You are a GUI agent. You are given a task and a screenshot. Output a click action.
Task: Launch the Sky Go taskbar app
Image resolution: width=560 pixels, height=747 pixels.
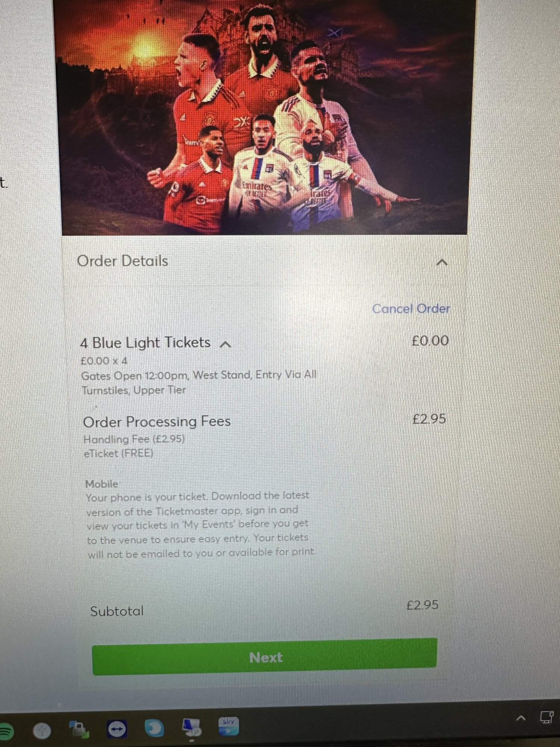[228, 726]
